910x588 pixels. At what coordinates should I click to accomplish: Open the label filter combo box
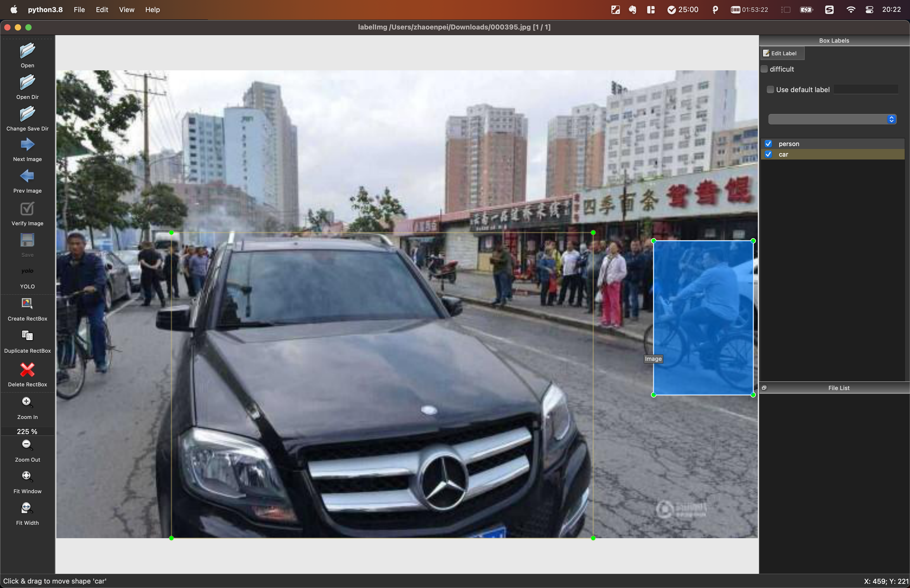832,119
